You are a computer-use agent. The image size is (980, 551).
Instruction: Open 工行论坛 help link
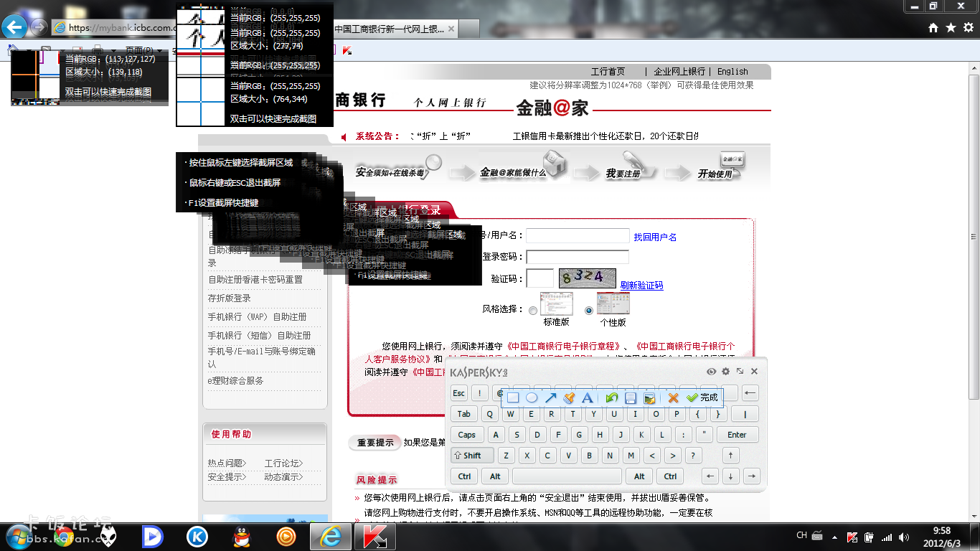coord(283,463)
